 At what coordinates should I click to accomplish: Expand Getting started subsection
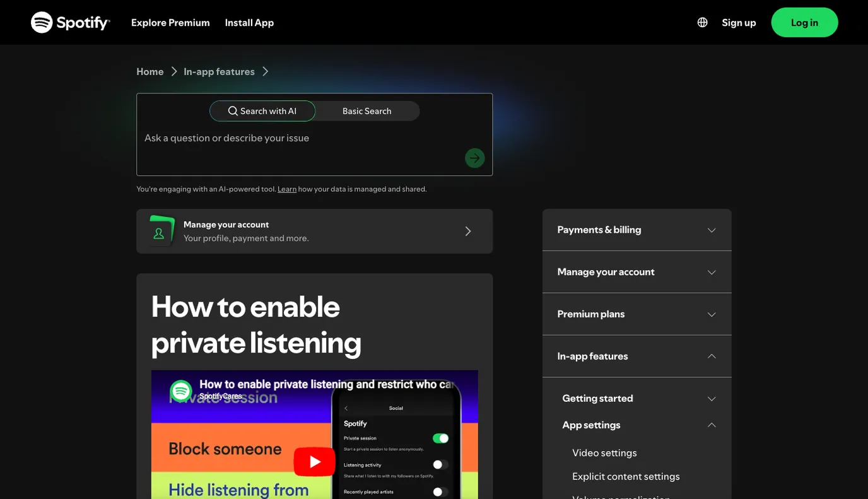(640, 398)
